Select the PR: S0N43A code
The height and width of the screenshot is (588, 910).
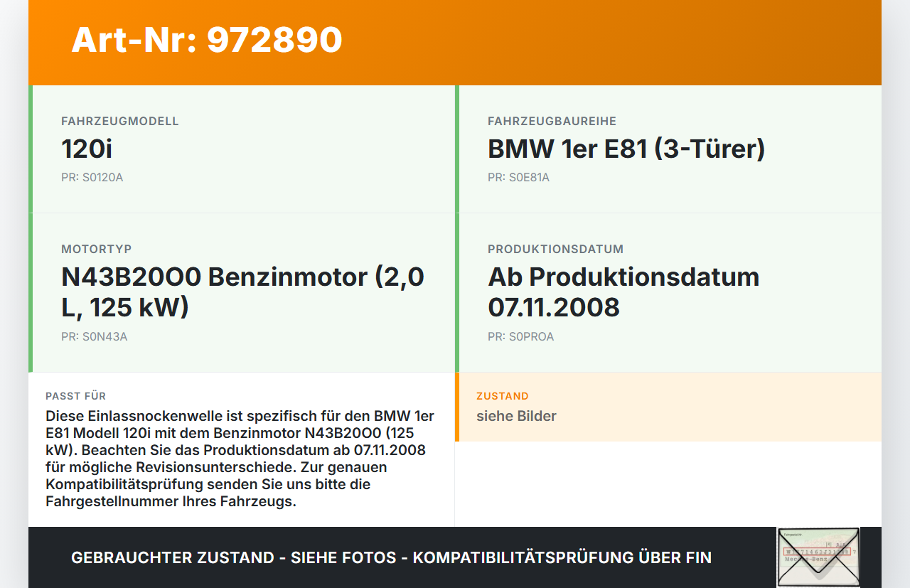tap(94, 336)
